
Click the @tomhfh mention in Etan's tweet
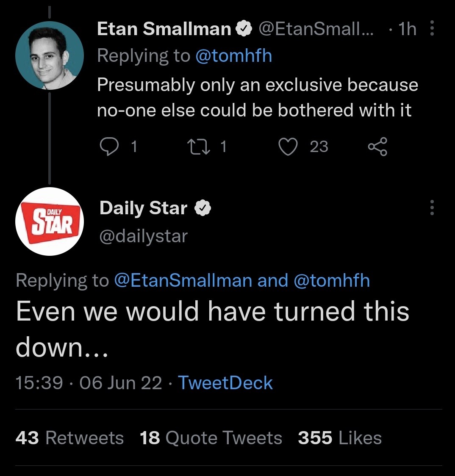233,55
